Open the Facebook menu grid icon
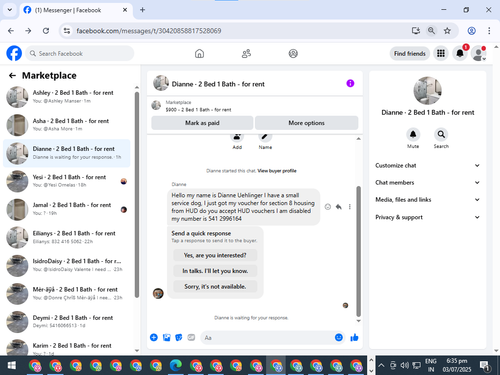 441,53
